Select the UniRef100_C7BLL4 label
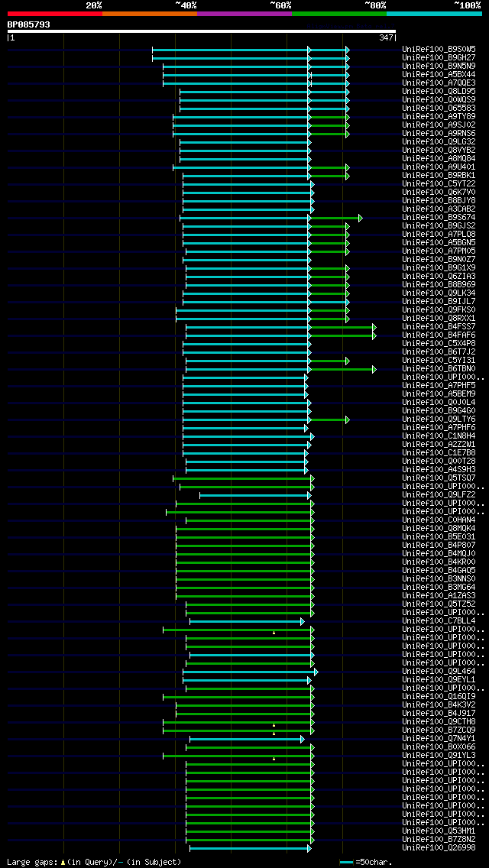This screenshot has height=868, width=489. click(x=439, y=620)
